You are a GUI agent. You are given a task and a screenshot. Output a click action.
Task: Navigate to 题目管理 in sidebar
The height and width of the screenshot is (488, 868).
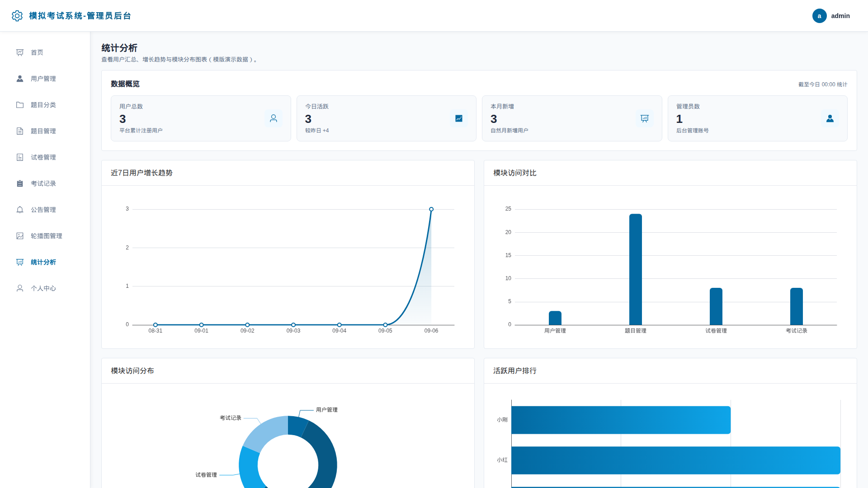pos(45,131)
